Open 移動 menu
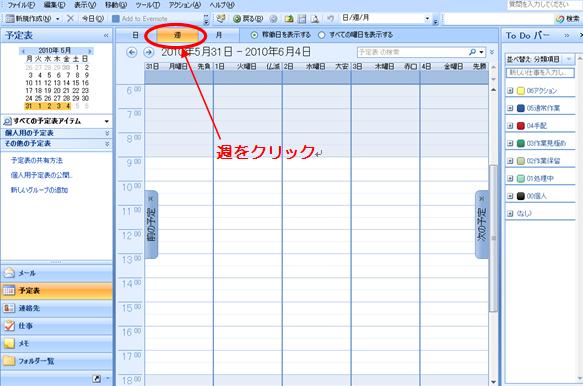This screenshot has width=583, height=386. tap(116, 5)
